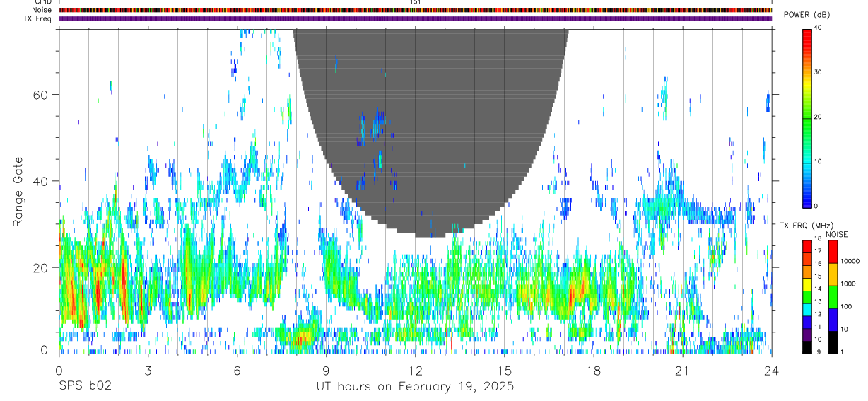Click the 1000 tick on NOISE scale
This screenshot has height=401, width=868.
848,284
